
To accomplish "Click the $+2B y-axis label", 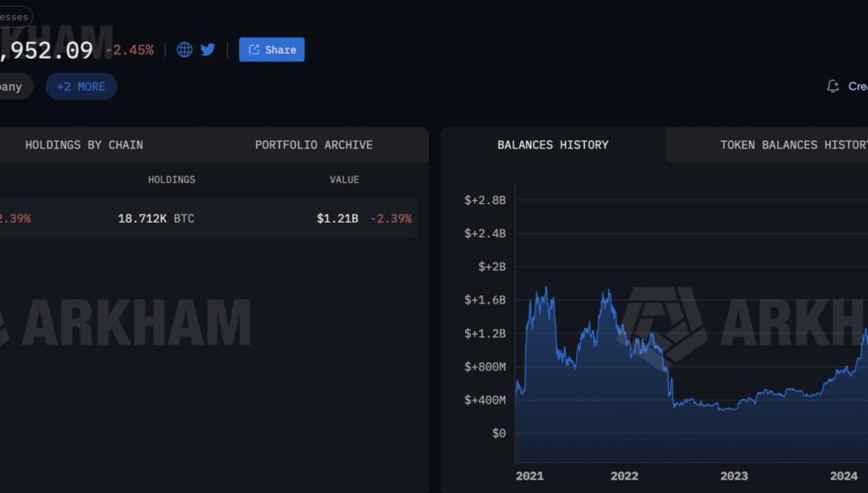I will pos(492,267).
